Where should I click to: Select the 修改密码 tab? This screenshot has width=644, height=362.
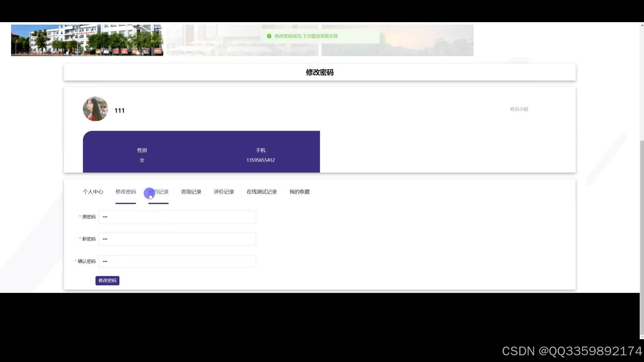click(x=125, y=192)
